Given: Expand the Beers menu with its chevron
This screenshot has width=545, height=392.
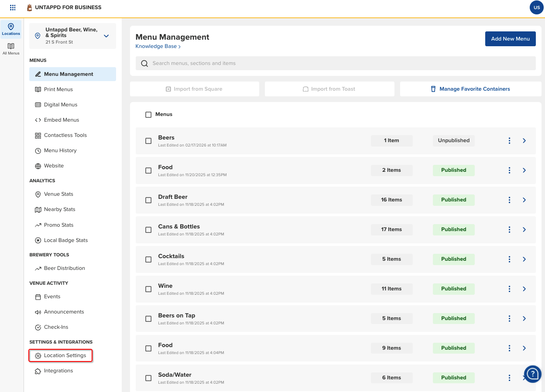Looking at the screenshot, I should click(x=524, y=140).
